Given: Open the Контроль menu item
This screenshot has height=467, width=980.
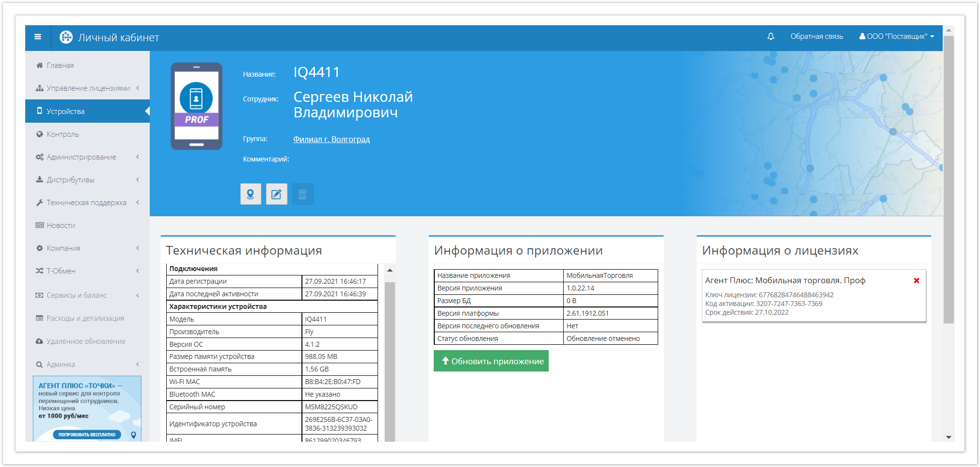Looking at the screenshot, I should 63,134.
